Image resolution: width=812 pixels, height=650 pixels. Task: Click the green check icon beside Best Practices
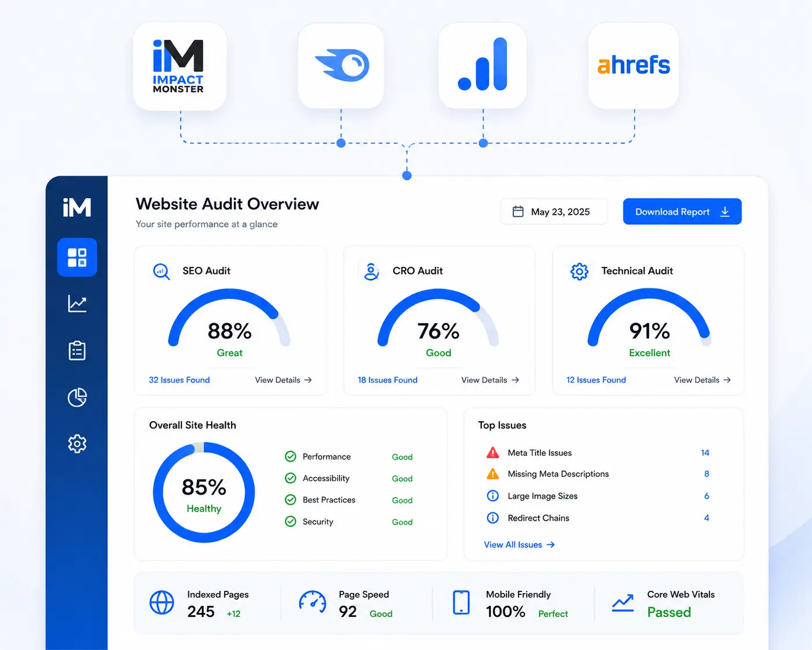[291, 500]
